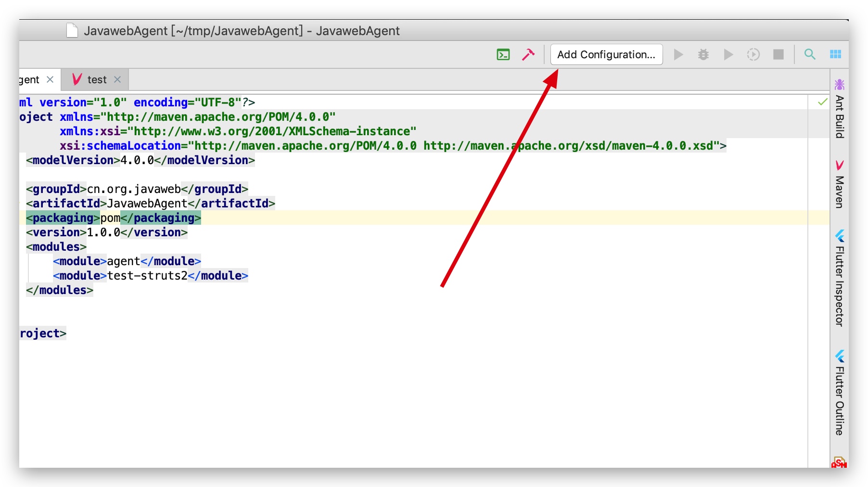Switch to the test editor tab
The height and width of the screenshot is (487, 868).
click(x=96, y=80)
